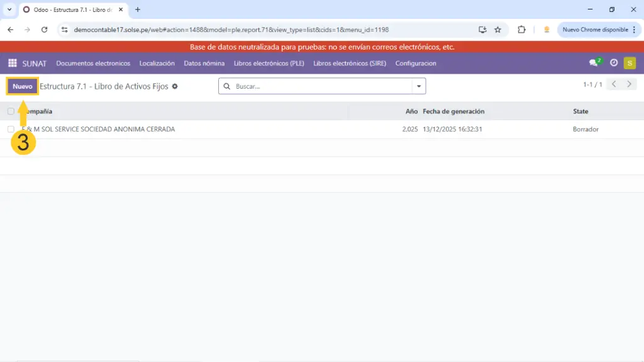
Task: Click the Nuevo button
Action: point(23,86)
